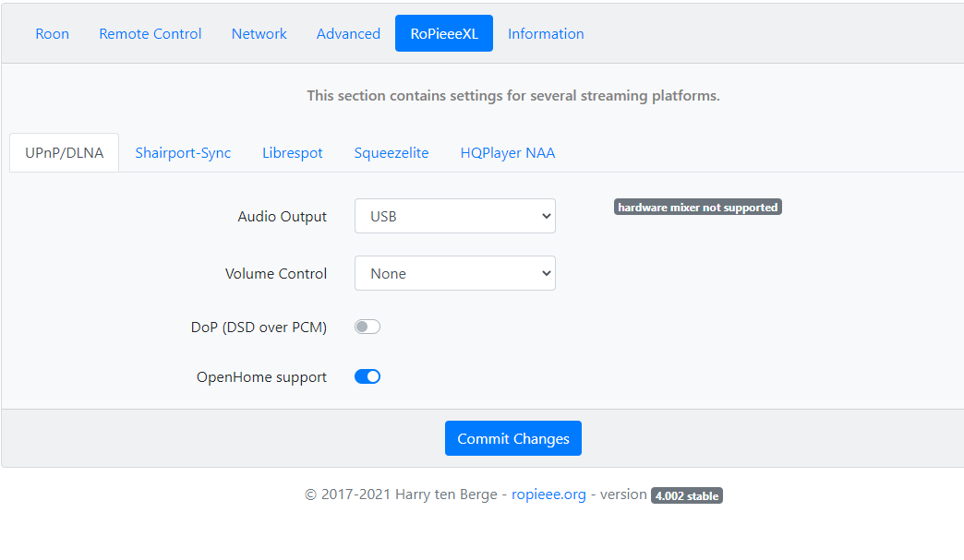Go to the Advanced tab

(348, 34)
